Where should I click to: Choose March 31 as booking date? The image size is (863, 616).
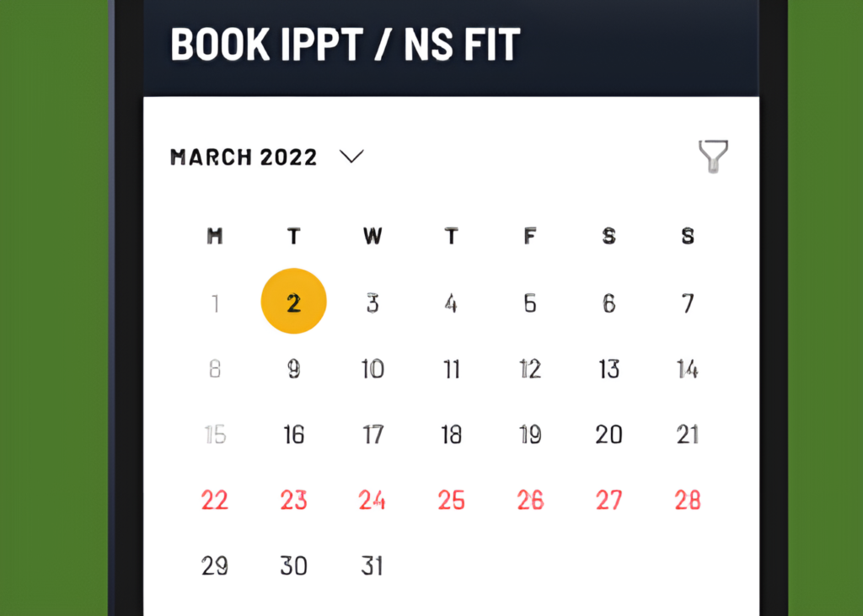(x=372, y=565)
